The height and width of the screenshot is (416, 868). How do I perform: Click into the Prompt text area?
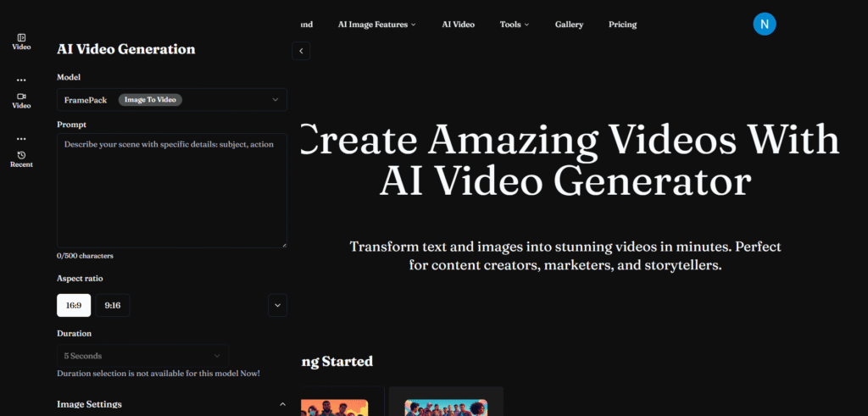coord(171,191)
